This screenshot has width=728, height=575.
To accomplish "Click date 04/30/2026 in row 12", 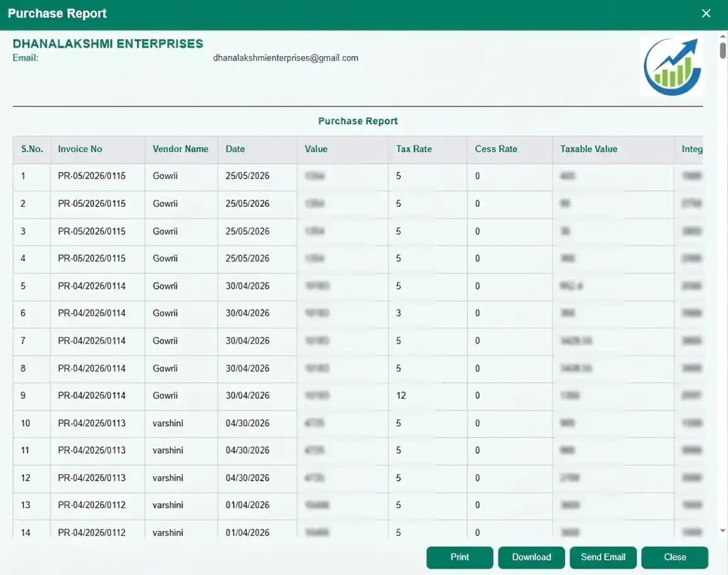I will [x=247, y=478].
